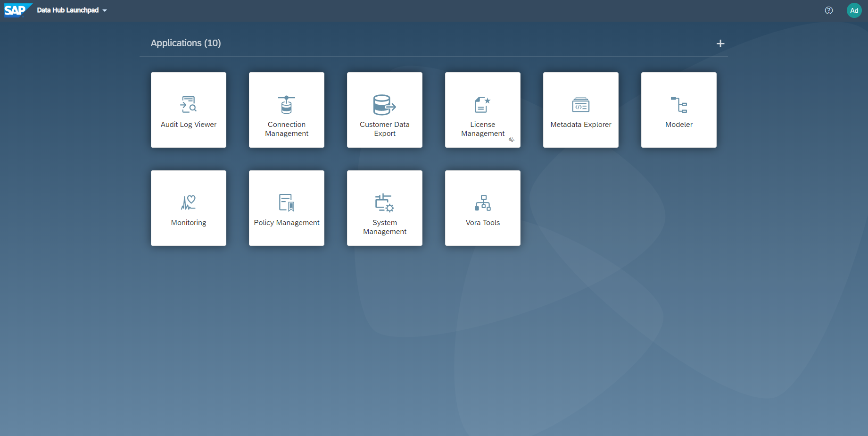The width and height of the screenshot is (868, 436).
Task: Open the Ad user avatar menu
Action: click(x=854, y=10)
